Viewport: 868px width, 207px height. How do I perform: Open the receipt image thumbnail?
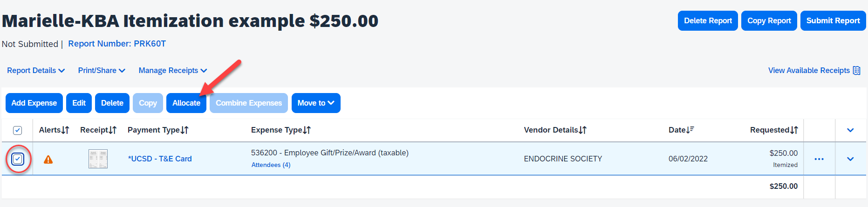[x=98, y=159]
